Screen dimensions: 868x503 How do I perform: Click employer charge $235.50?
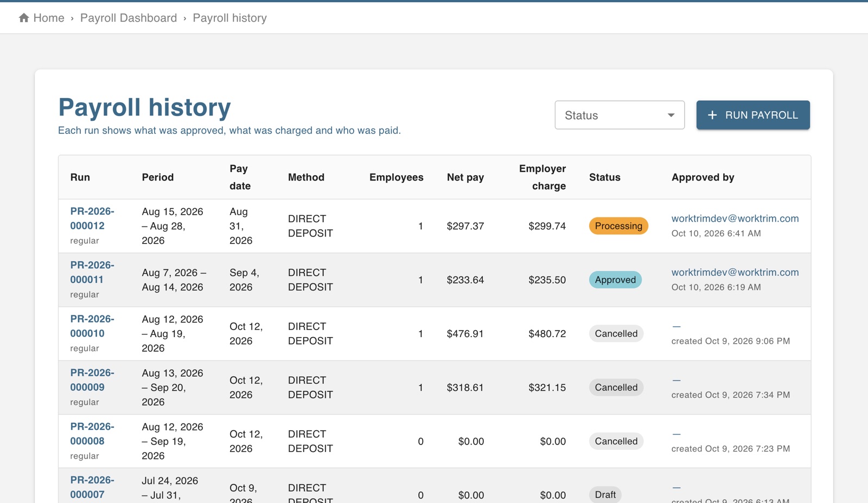[x=547, y=280]
